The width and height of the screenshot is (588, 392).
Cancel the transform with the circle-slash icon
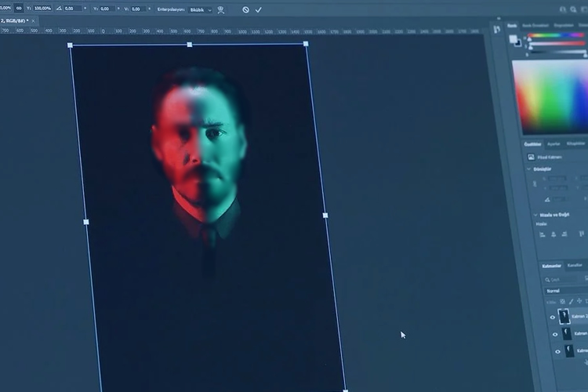[245, 9]
